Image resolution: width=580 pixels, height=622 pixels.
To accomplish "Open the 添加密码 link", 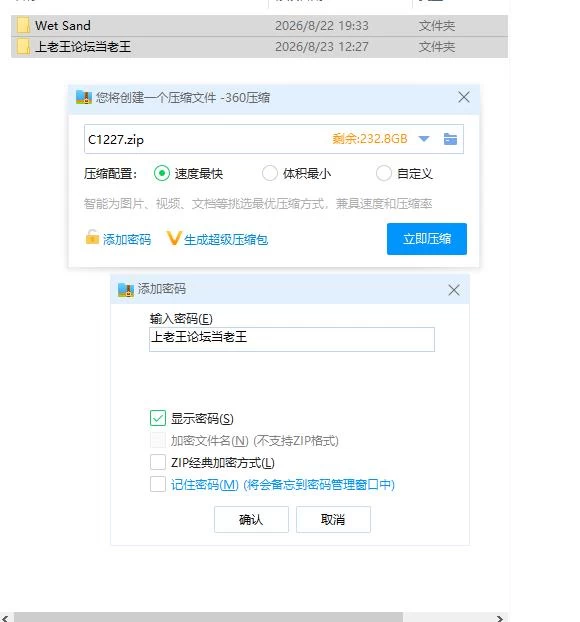I will (x=127, y=239).
